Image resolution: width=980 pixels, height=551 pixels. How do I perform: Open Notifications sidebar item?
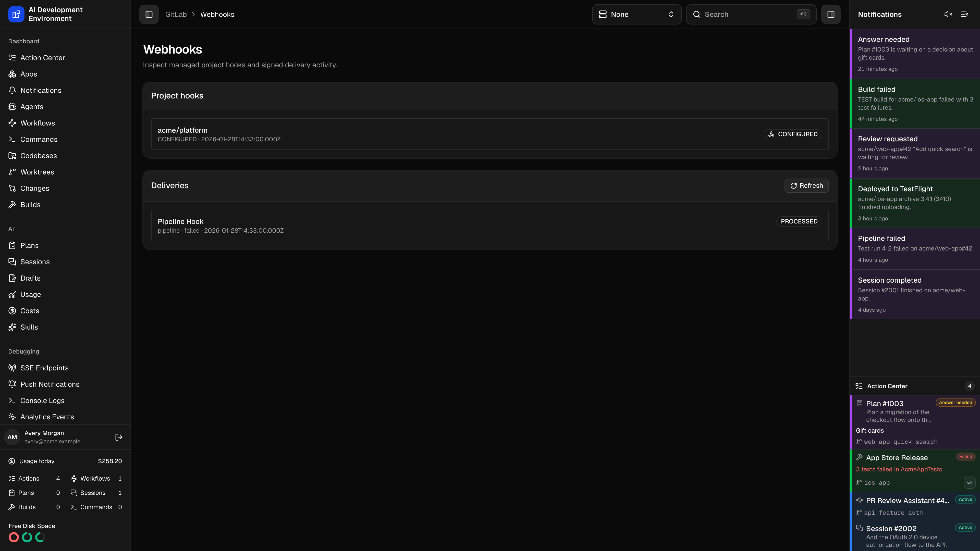(65, 91)
